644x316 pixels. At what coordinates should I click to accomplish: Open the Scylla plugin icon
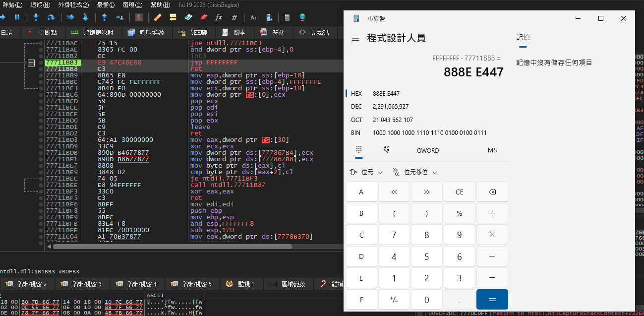139,17
